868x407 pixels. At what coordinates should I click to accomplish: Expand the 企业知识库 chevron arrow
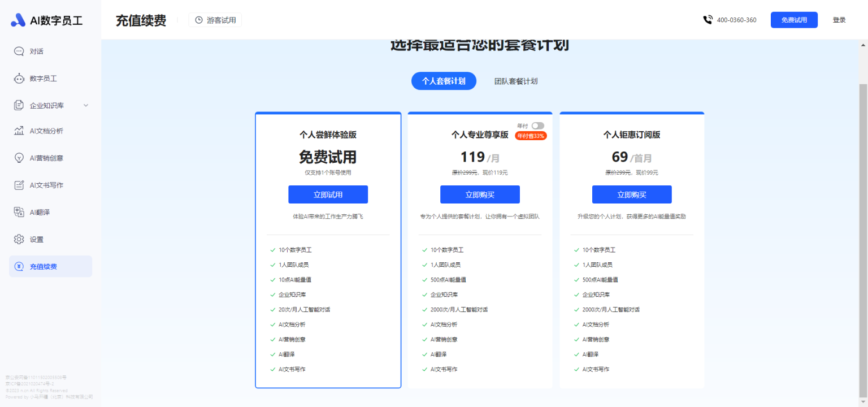click(86, 105)
